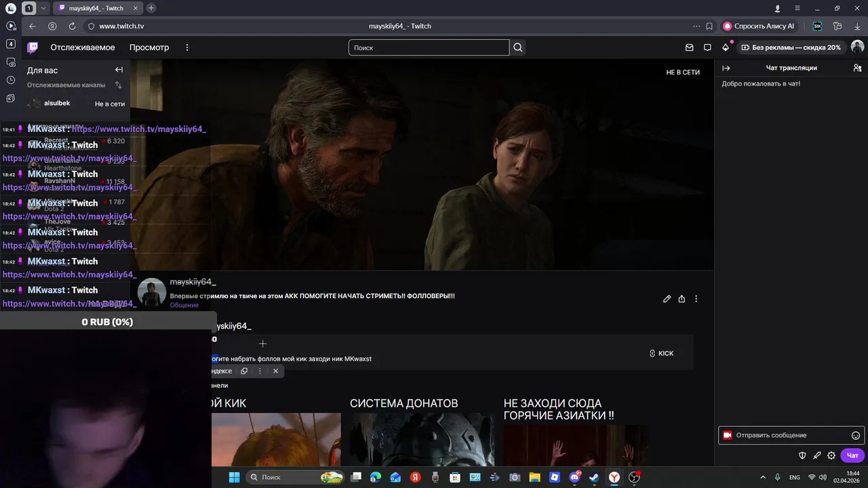
Task: Open chat settings gear icon
Action: (x=831, y=455)
